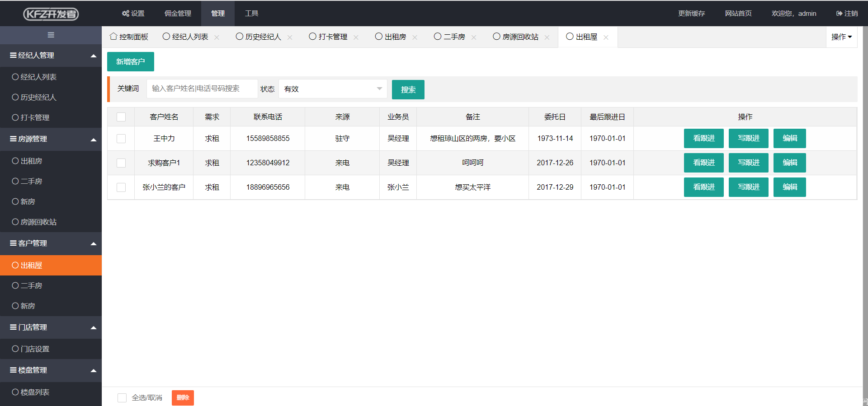868x406 pixels.
Task: Close the 经纪人列表 tab
Action: (217, 37)
